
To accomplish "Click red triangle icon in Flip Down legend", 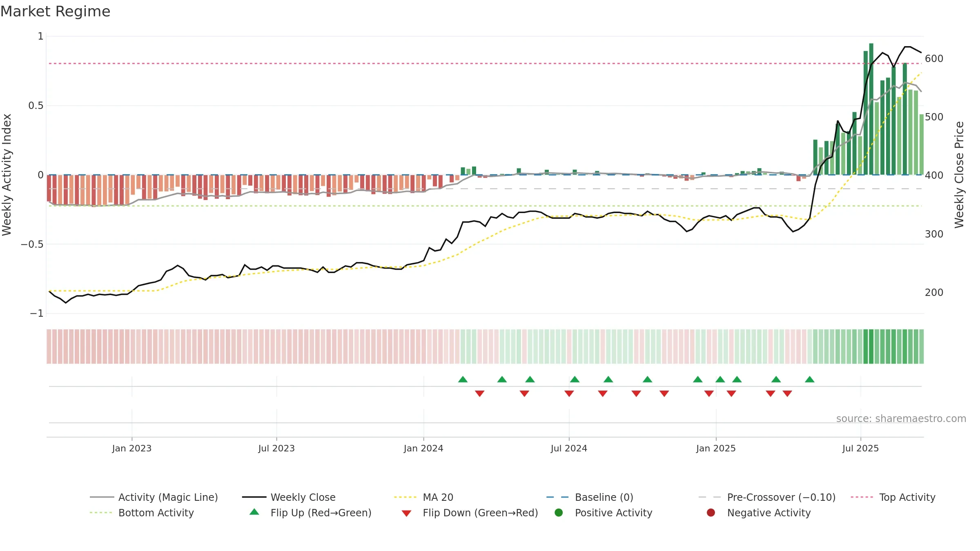I will click(406, 513).
